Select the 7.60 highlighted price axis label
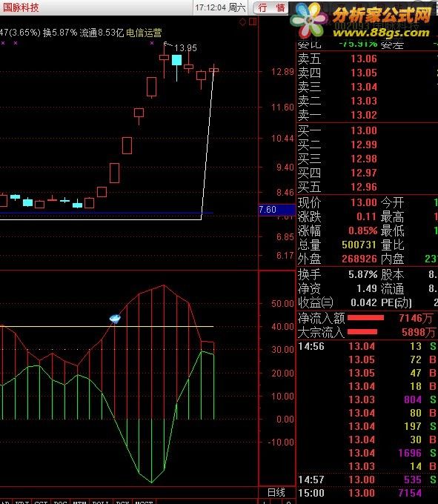This screenshot has height=504, width=438. click(276, 210)
